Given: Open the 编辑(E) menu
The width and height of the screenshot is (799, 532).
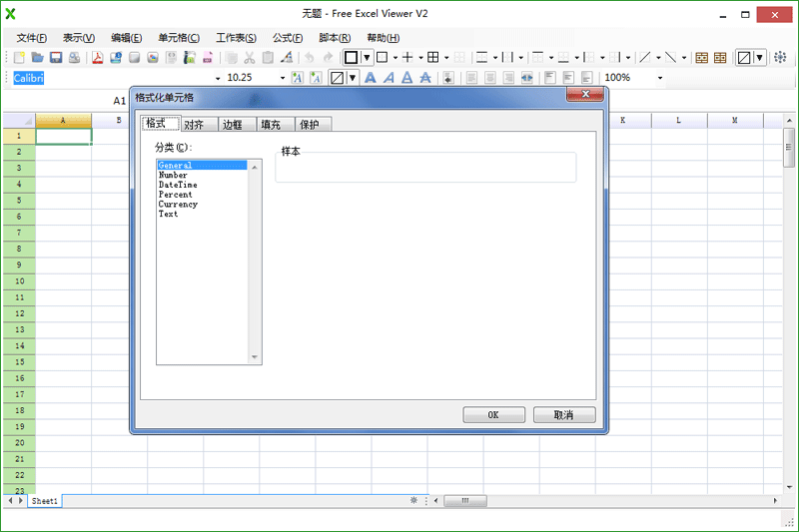Looking at the screenshot, I should [x=127, y=38].
